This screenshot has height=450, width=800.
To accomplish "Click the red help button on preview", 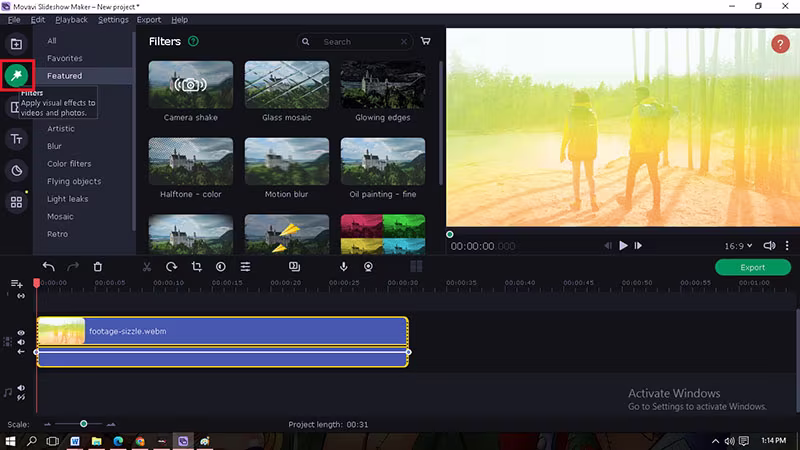I will [x=780, y=44].
